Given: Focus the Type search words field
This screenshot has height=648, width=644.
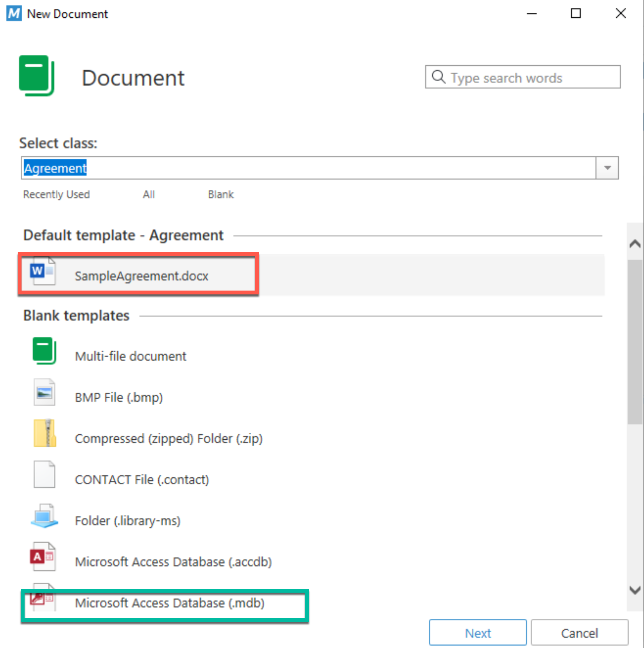Looking at the screenshot, I should tap(523, 77).
